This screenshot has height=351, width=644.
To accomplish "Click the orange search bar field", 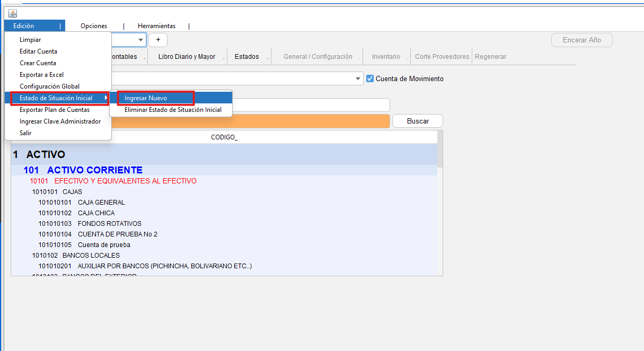I will [x=250, y=121].
